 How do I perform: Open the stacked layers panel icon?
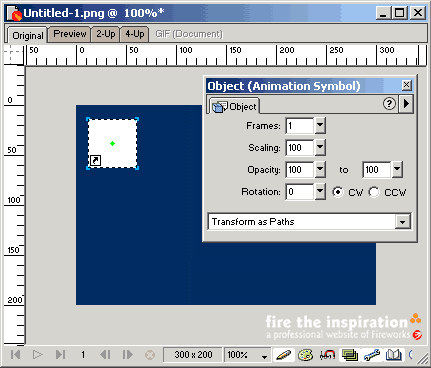click(350, 355)
